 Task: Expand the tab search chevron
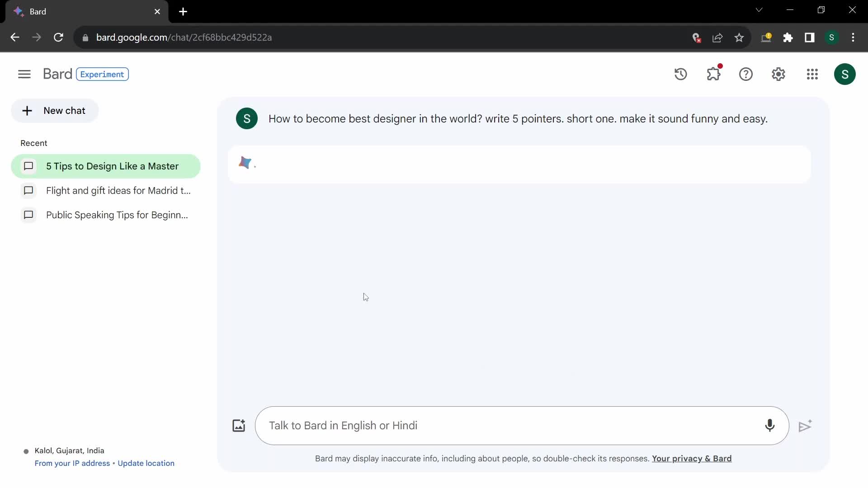759,10
